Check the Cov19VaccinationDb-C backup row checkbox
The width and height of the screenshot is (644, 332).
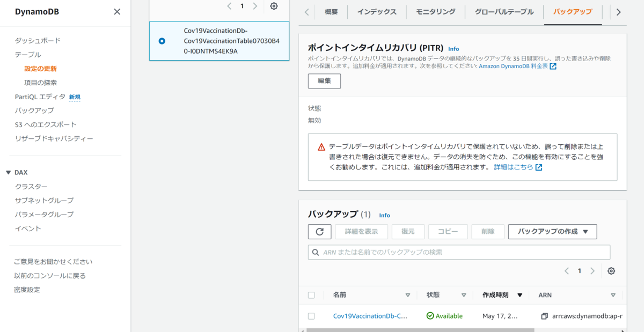[x=311, y=316]
